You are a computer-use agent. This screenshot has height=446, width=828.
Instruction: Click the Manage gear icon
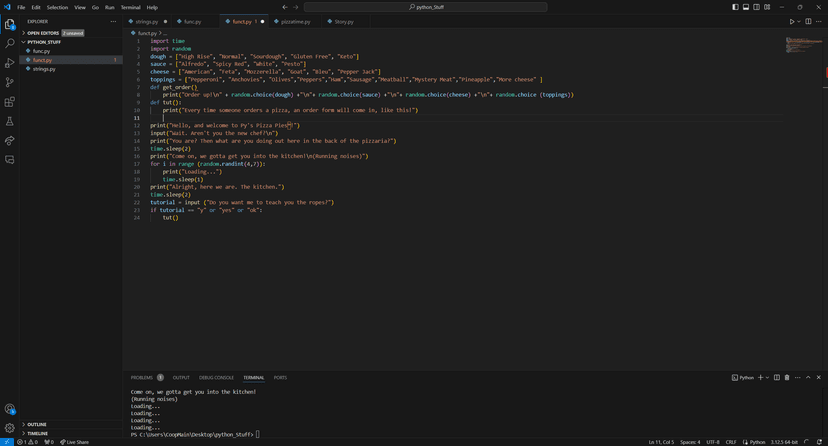(x=10, y=427)
